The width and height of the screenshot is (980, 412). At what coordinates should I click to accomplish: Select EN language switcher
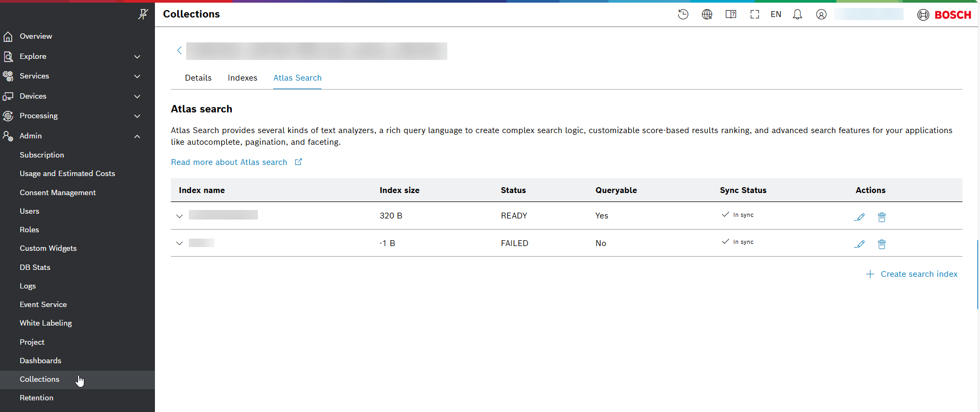776,14
